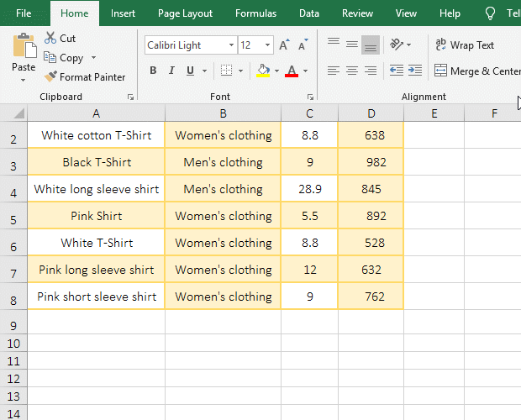The image size is (521, 420).
Task: Apply the Borders icon to cells
Action: (x=226, y=71)
